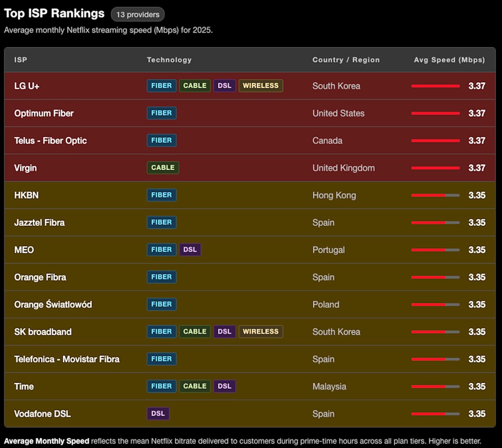Viewport: 502px width, 448px height.
Task: Click the speed bar for LG U+
Action: 435,86
